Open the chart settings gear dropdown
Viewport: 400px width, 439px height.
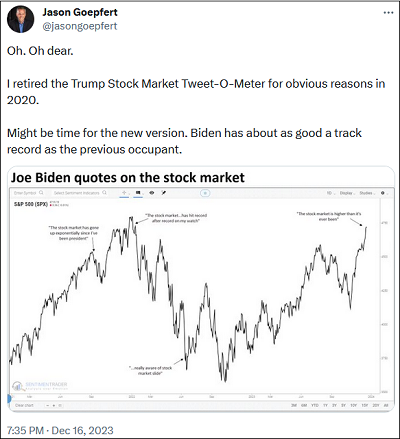[384, 193]
